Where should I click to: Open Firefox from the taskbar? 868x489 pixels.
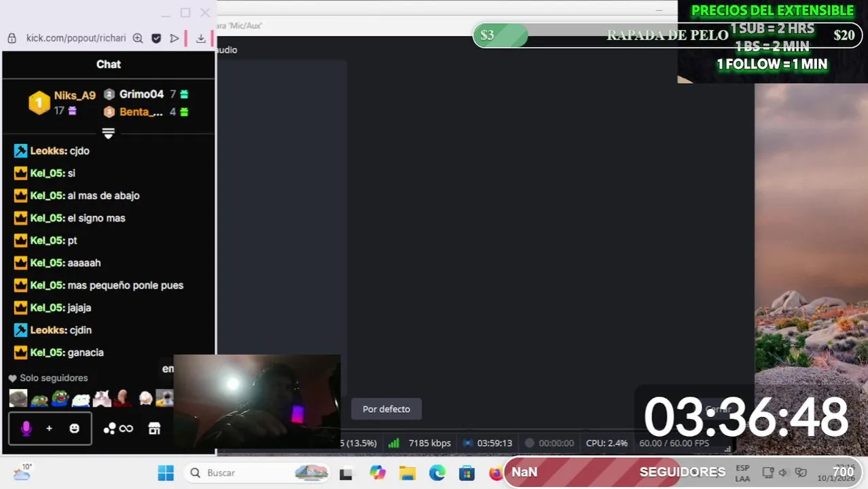[x=496, y=473]
